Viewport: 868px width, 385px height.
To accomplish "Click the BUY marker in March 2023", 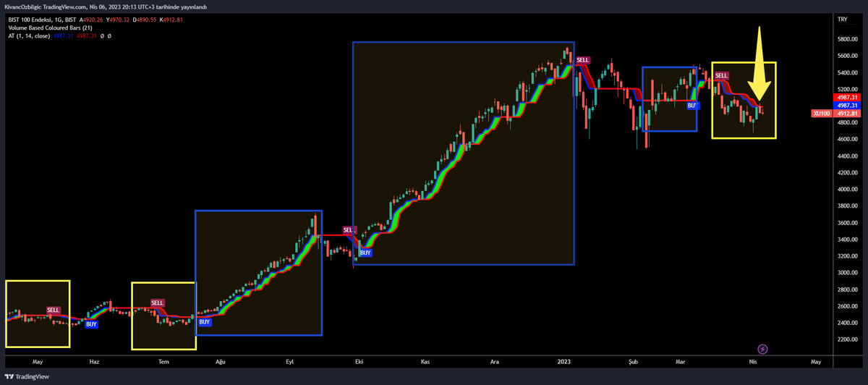I will (x=692, y=106).
